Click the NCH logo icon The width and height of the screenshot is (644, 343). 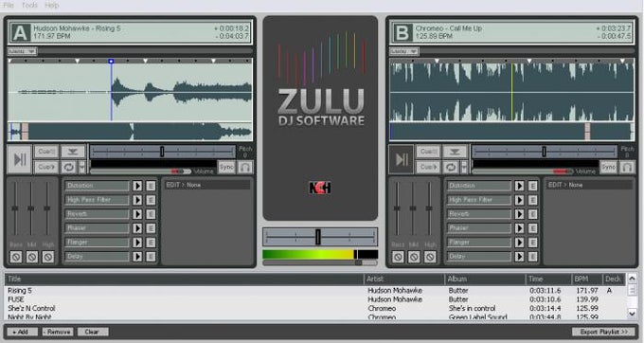point(319,188)
